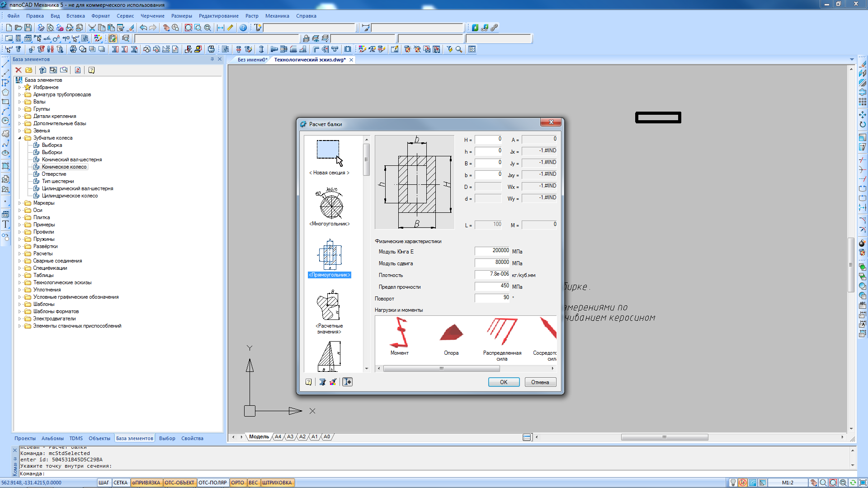Click the beam calculation icon in dialog footer
868x488 pixels.
pos(323,382)
